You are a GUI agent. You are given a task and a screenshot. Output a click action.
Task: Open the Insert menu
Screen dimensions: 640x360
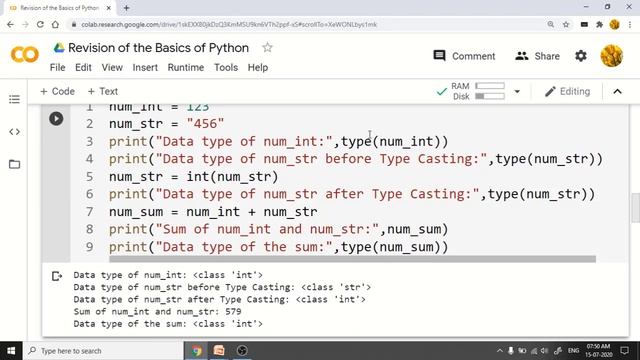click(x=145, y=67)
